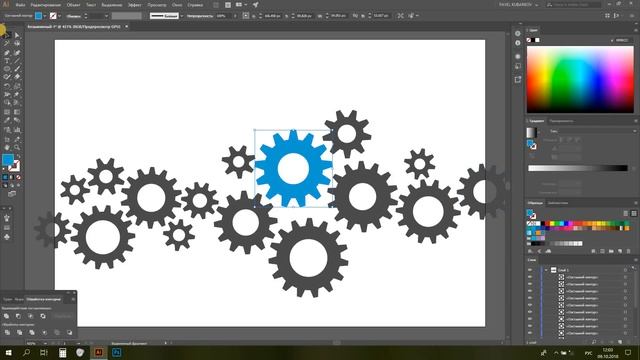This screenshot has width=640, height=360.
Task: Switch paint mode to Color in toolbar
Action: 5,177
